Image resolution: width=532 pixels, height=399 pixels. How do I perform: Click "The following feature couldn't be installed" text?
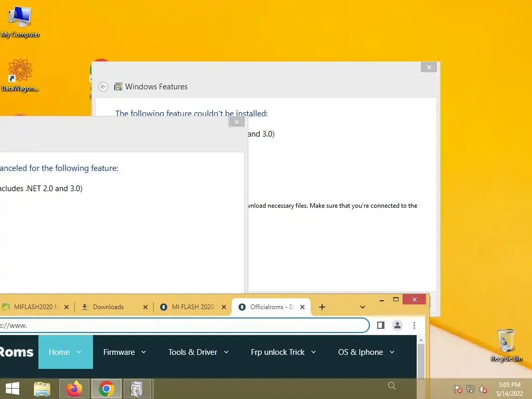click(191, 113)
